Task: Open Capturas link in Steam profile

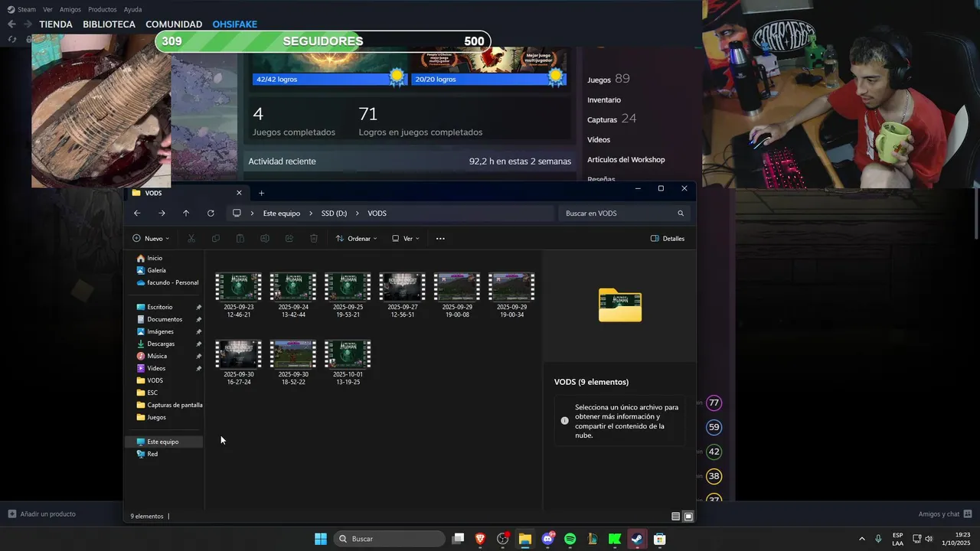Action: point(602,120)
